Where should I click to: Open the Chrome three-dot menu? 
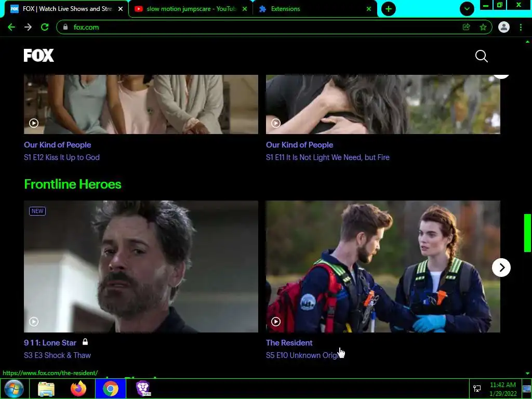(521, 27)
